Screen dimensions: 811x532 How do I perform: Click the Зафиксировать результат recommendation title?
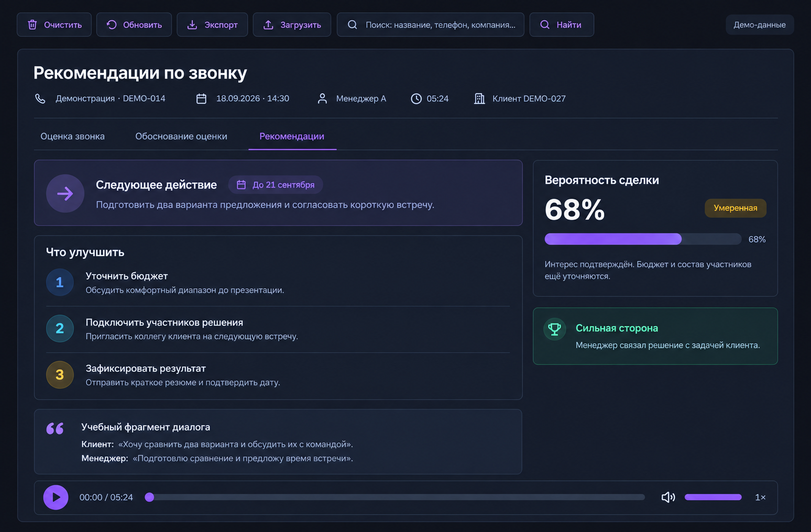(x=146, y=369)
